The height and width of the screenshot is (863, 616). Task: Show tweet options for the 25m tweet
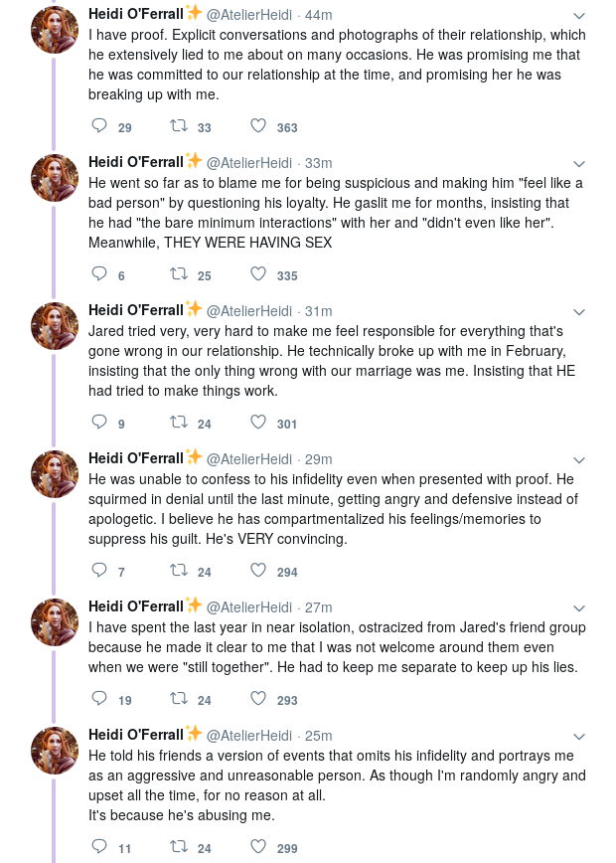pyautogui.click(x=578, y=737)
